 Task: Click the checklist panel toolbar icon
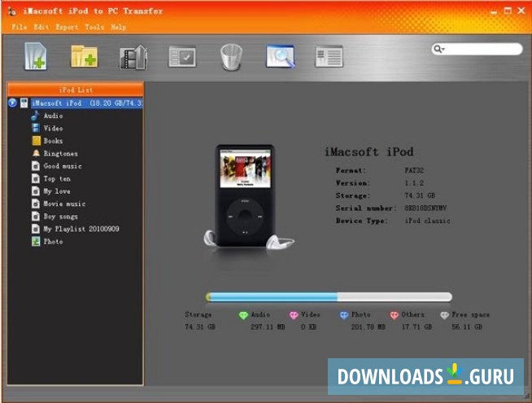coord(182,56)
